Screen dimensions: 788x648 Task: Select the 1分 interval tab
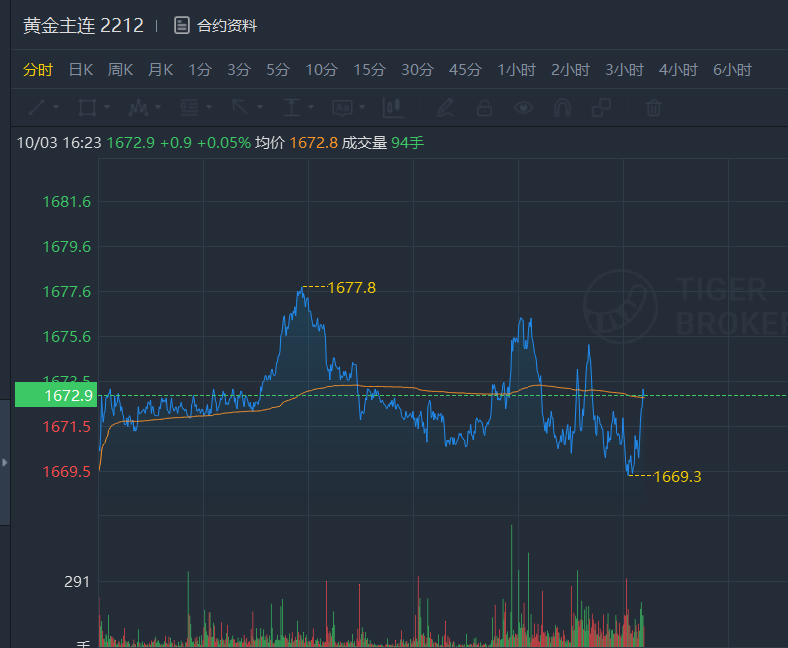200,69
